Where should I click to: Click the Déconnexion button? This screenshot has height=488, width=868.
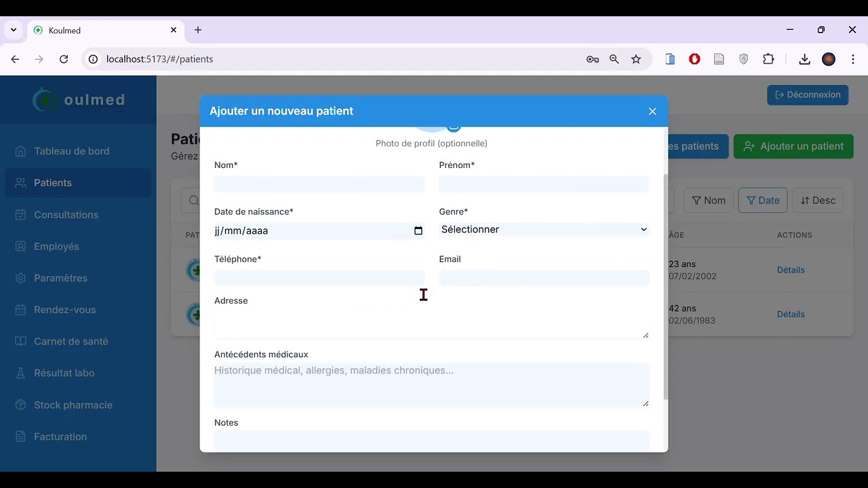[808, 95]
